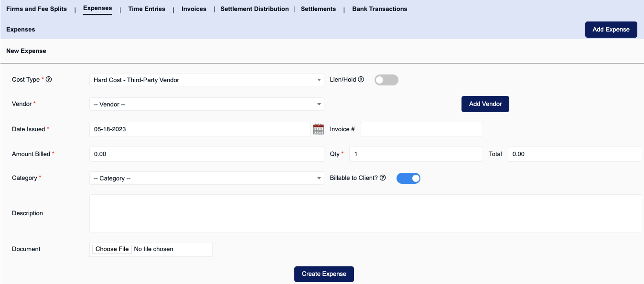The image size is (644, 284).
Task: Click the Total field
Action: click(x=575, y=154)
